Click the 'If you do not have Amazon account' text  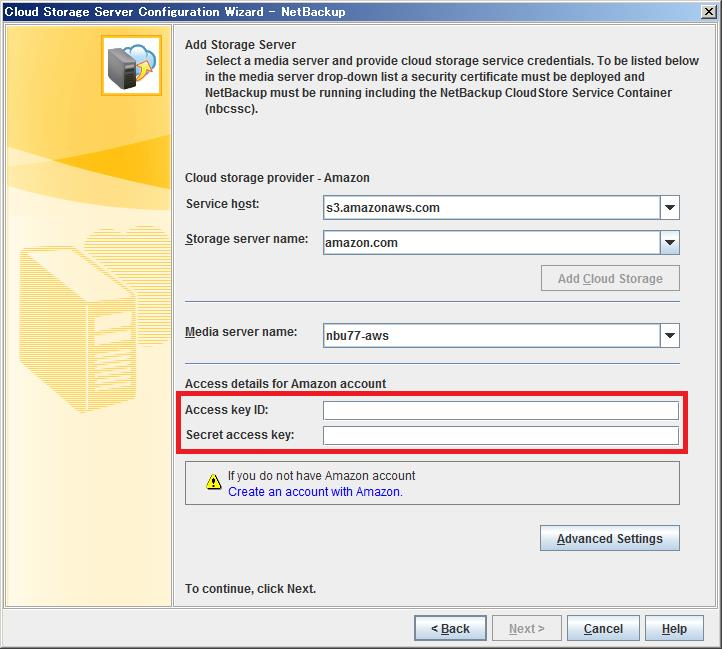coord(321,475)
